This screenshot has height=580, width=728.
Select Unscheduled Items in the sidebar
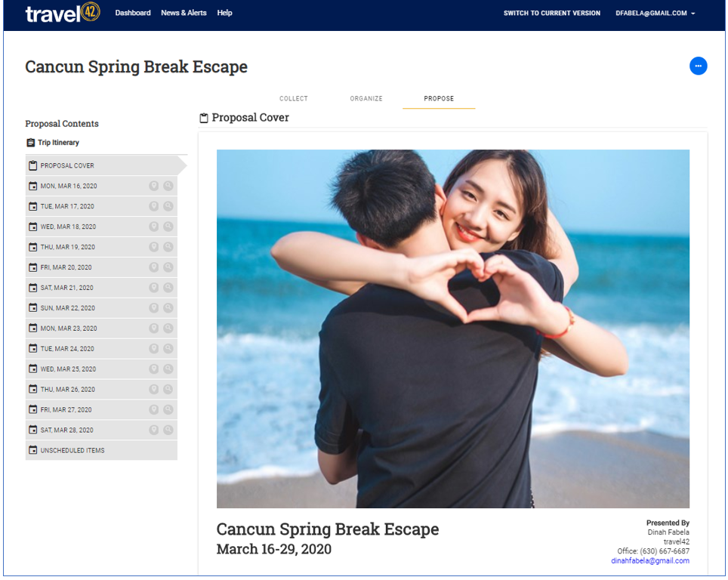tap(72, 451)
